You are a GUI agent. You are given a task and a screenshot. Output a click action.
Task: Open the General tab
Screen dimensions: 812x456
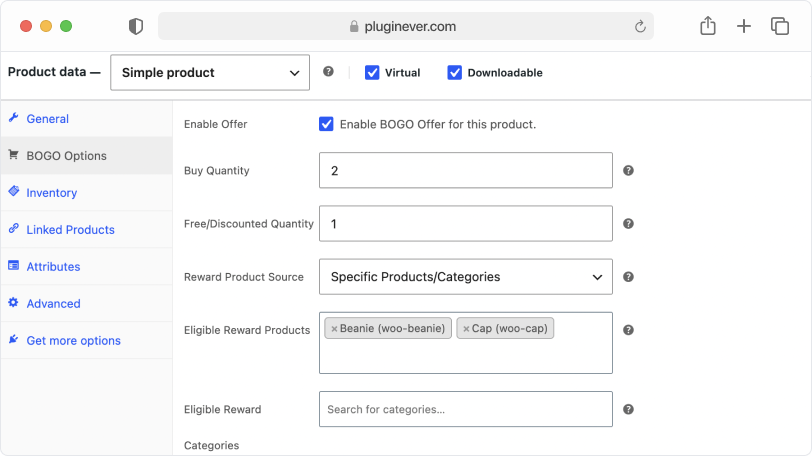pos(86,119)
